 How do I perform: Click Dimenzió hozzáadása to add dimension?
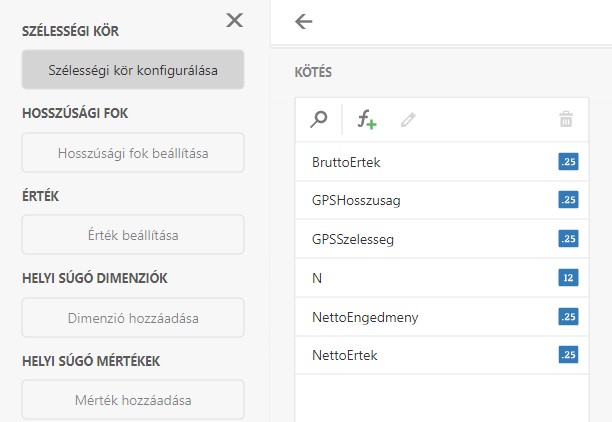point(132,318)
